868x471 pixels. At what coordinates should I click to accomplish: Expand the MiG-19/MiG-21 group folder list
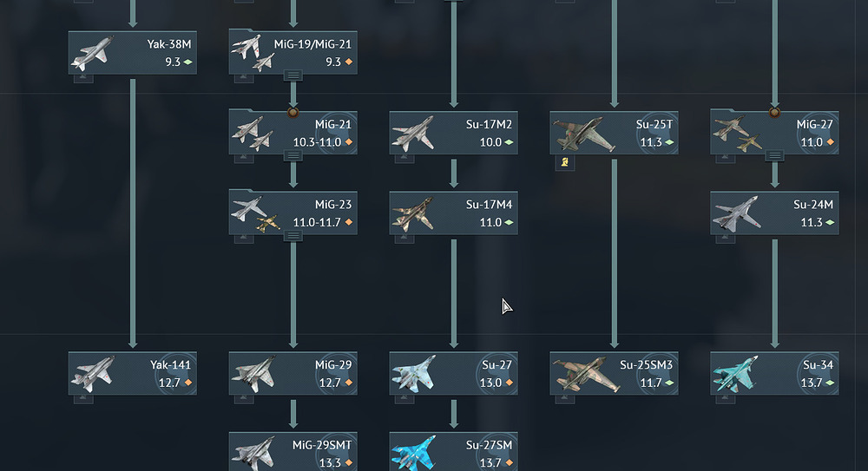pos(293,75)
